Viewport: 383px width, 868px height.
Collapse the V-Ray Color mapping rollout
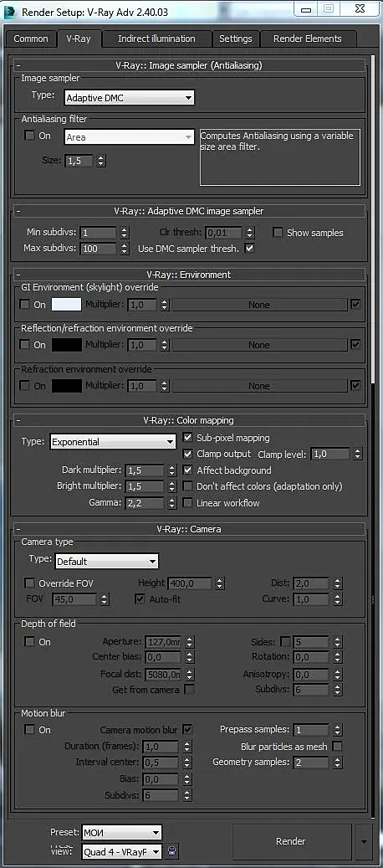[x=18, y=421]
